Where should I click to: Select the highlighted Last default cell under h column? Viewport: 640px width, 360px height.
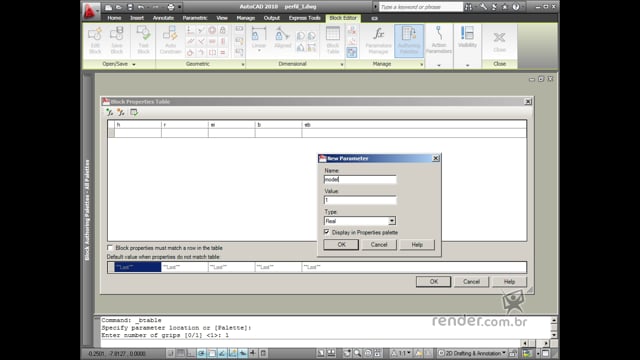coord(138,267)
